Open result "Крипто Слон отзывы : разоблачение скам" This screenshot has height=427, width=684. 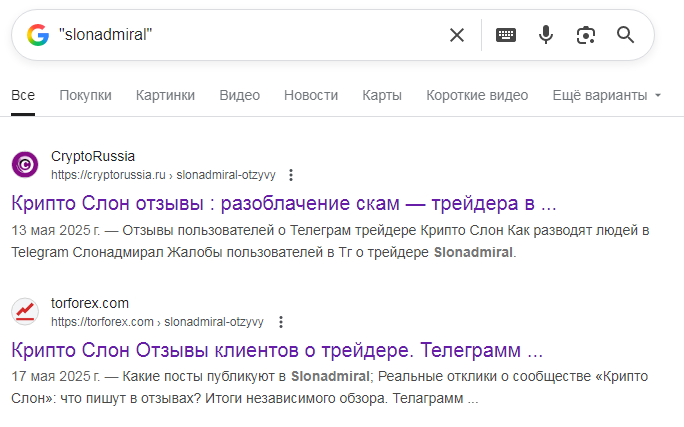[x=284, y=203]
